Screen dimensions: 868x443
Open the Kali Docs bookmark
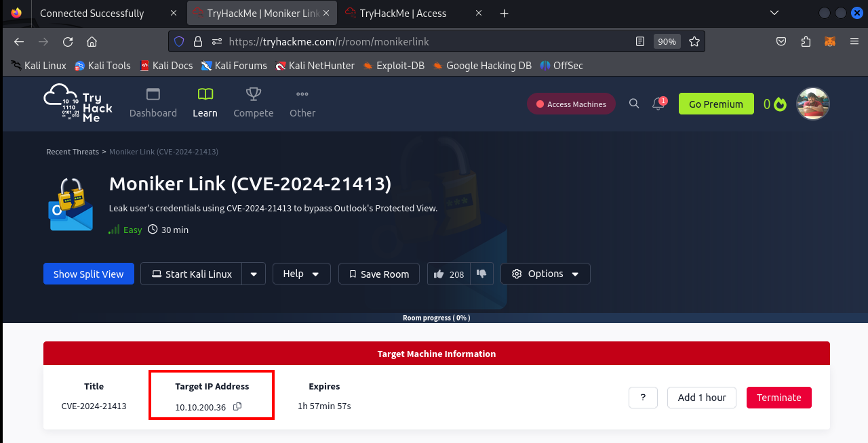166,66
